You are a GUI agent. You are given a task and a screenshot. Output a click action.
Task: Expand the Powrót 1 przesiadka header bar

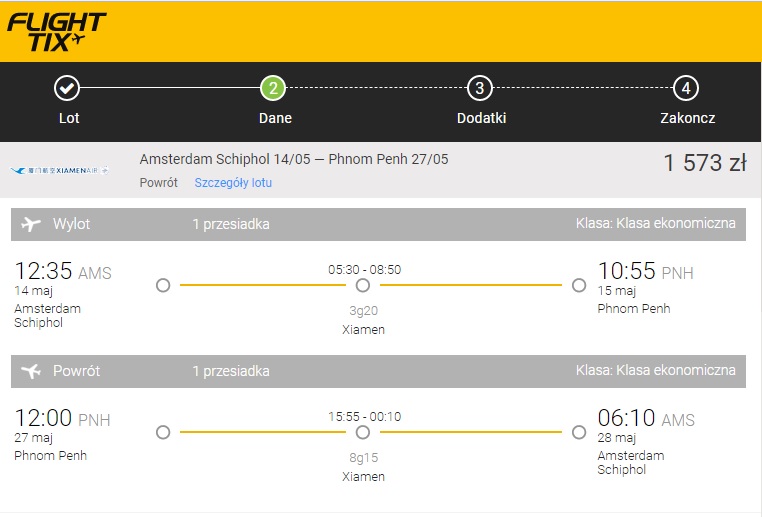coord(378,371)
